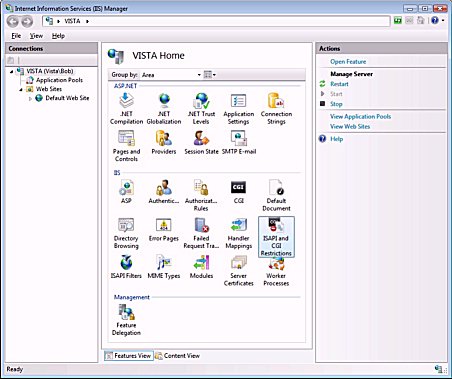Open Directory Browsing feature
The height and width of the screenshot is (379, 452).
coord(126,233)
